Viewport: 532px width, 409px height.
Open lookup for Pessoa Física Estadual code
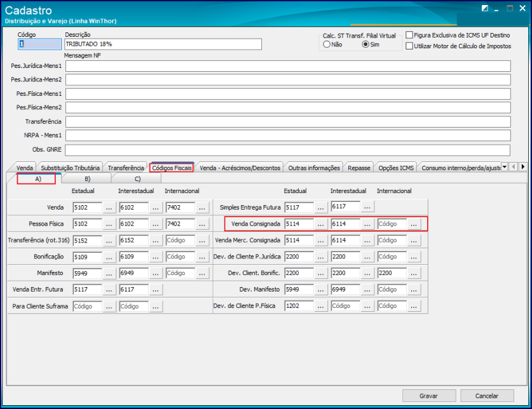coord(109,224)
